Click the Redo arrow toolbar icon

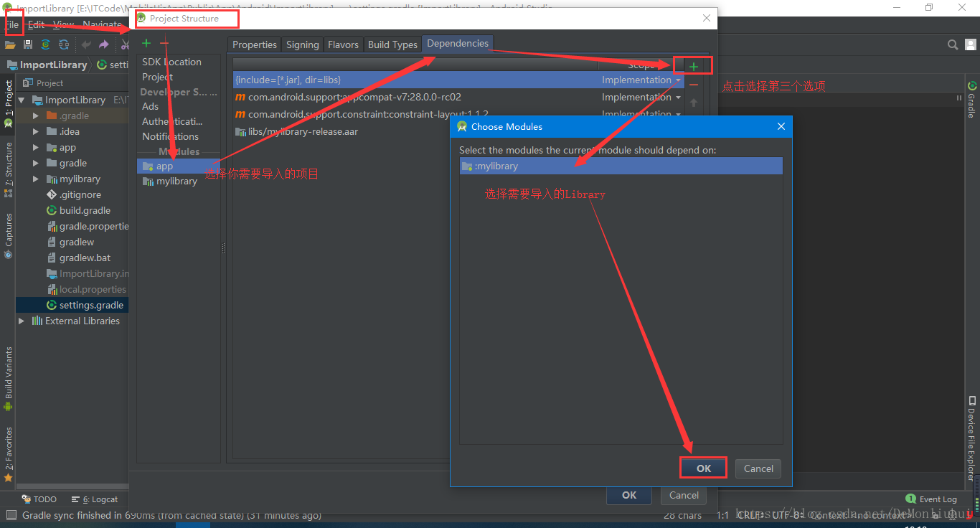(103, 44)
